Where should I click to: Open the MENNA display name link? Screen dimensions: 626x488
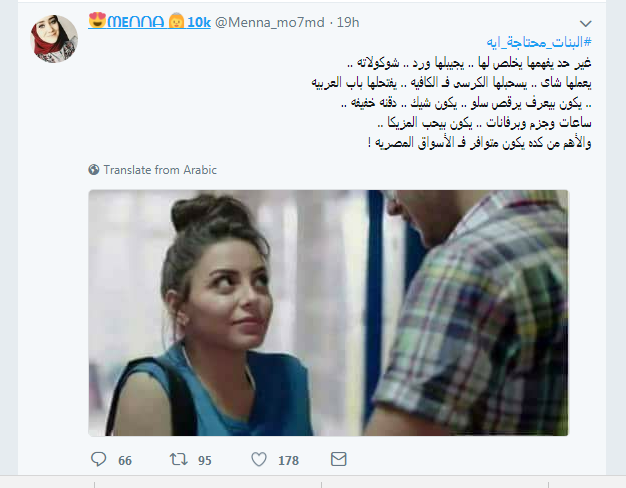[136, 22]
